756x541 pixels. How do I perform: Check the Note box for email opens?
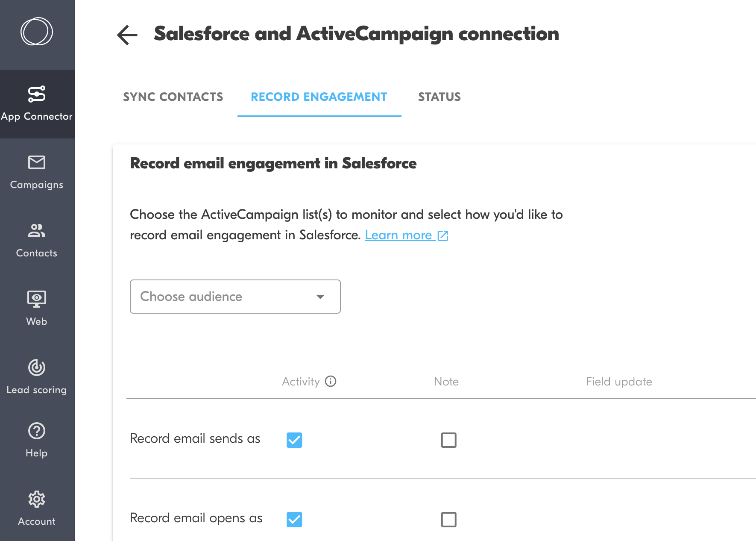(x=448, y=520)
